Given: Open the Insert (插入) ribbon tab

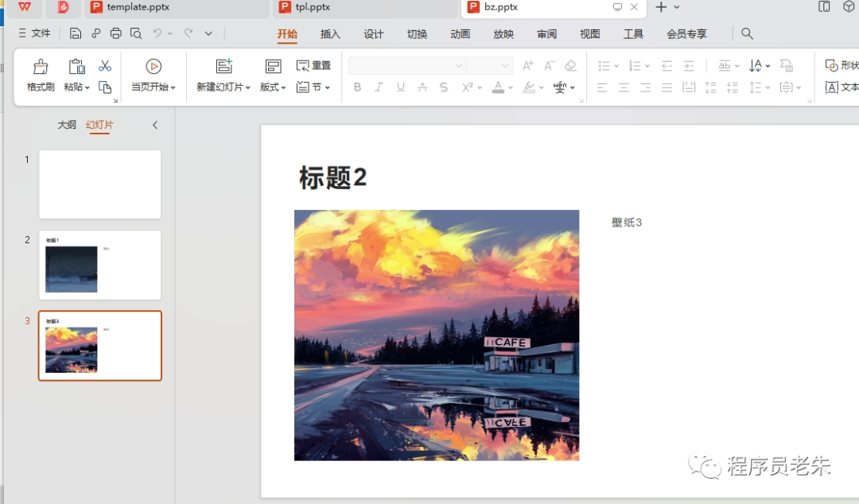Looking at the screenshot, I should click(x=330, y=34).
